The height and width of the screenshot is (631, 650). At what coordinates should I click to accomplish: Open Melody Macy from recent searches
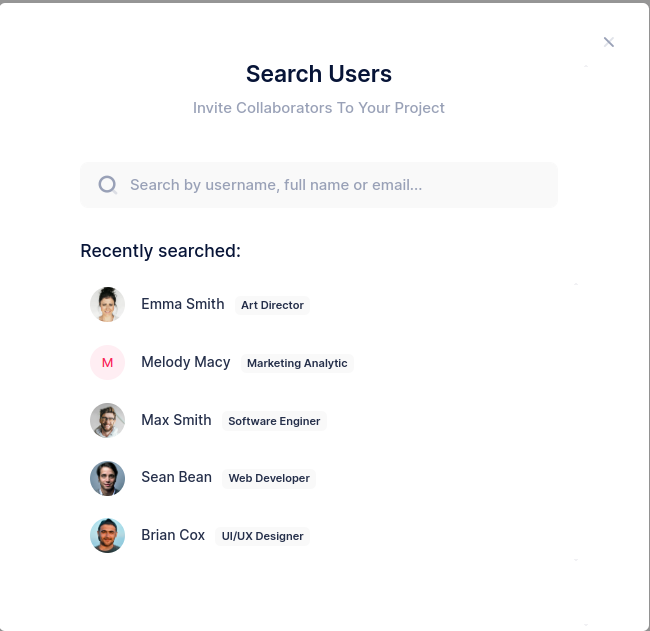(x=186, y=362)
